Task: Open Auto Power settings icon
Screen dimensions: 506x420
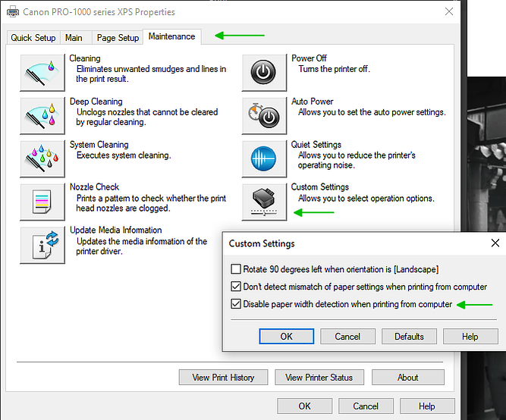Action: [x=264, y=116]
